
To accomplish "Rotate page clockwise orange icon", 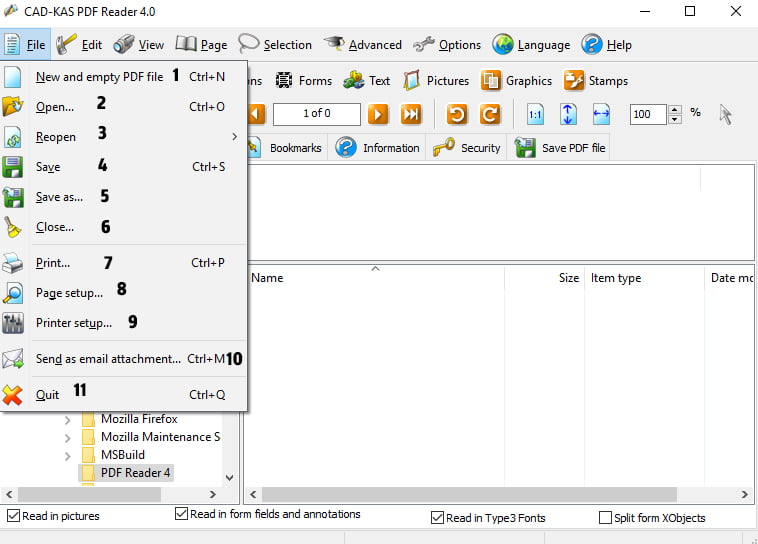I will pos(490,115).
